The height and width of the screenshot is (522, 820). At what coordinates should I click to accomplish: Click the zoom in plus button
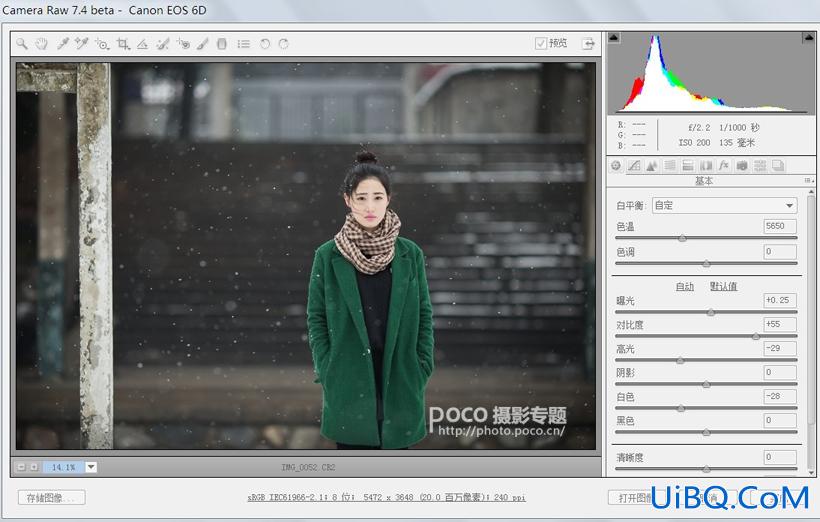point(34,467)
